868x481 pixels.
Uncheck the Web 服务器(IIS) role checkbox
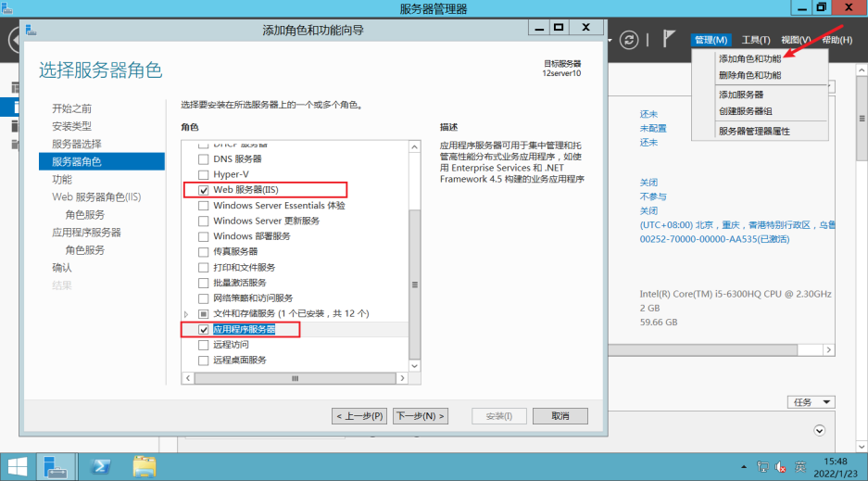pos(203,190)
